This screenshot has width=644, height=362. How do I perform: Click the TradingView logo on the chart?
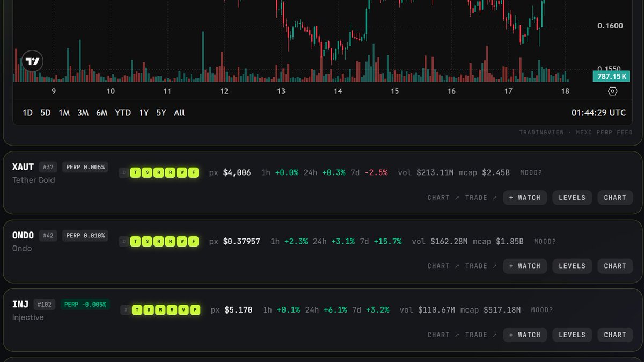33,61
